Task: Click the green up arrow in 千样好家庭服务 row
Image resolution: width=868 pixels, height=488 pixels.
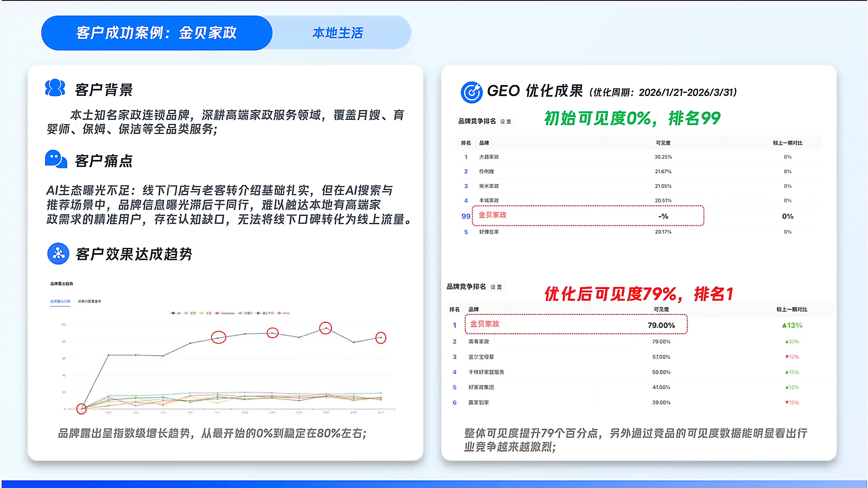Action: pyautogui.click(x=787, y=372)
